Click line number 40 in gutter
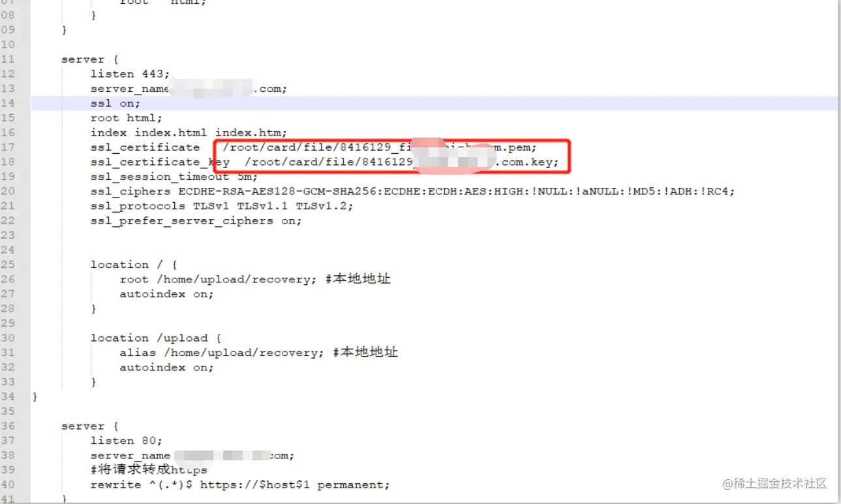This screenshot has height=504, width=841. tap(8, 484)
